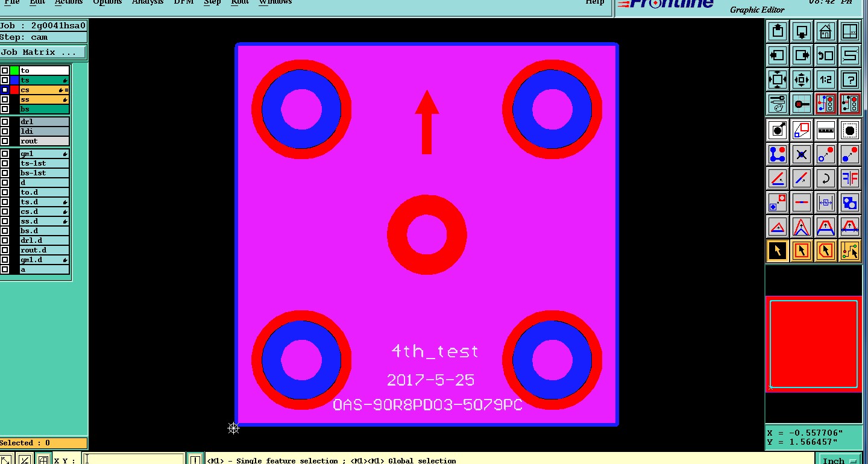Click the red overview thumbnail panel
Viewport: 868px width, 464px height.
click(814, 344)
